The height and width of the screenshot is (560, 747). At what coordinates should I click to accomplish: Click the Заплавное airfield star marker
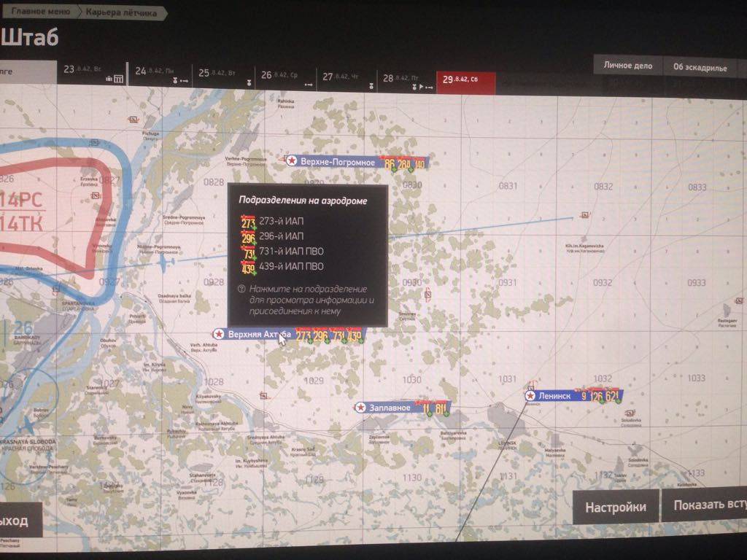pyautogui.click(x=360, y=408)
